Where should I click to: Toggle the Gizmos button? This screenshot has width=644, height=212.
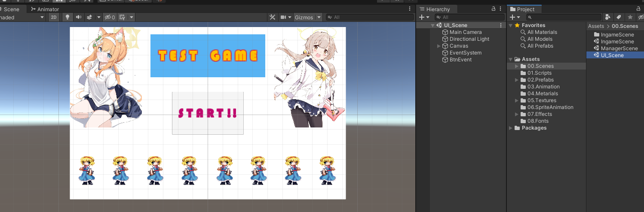point(304,17)
